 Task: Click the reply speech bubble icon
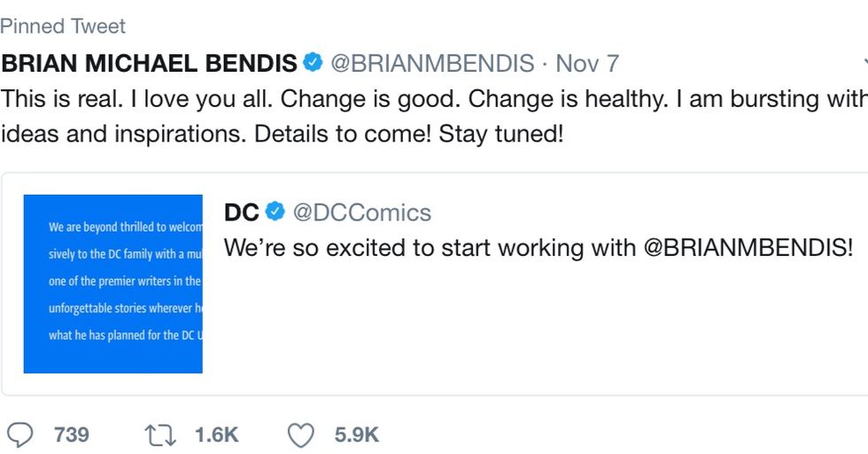20,435
